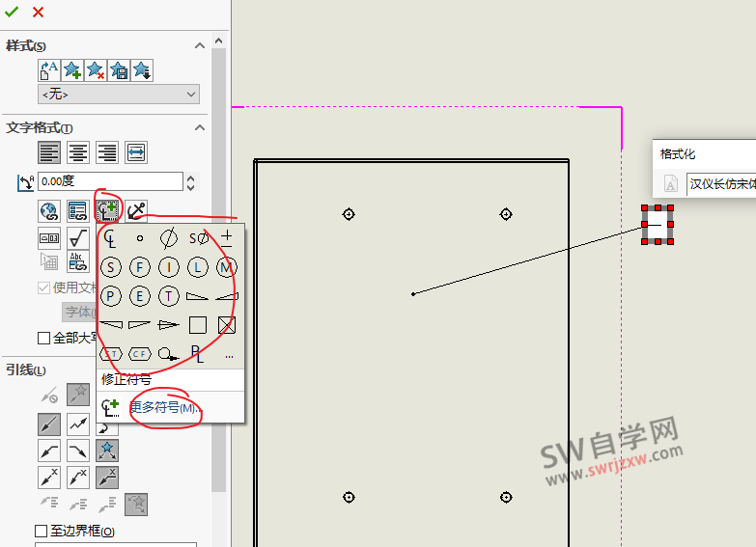Decrease angle with stepper down arrow

click(191, 186)
